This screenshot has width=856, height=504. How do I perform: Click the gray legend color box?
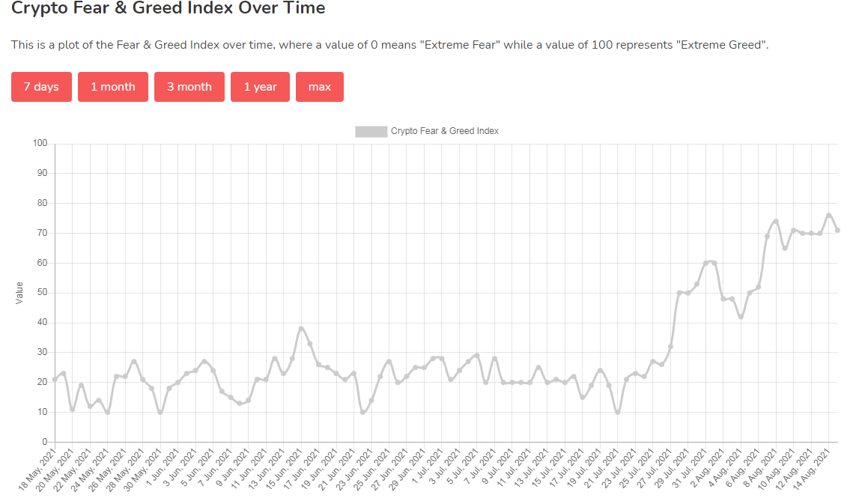tap(371, 131)
